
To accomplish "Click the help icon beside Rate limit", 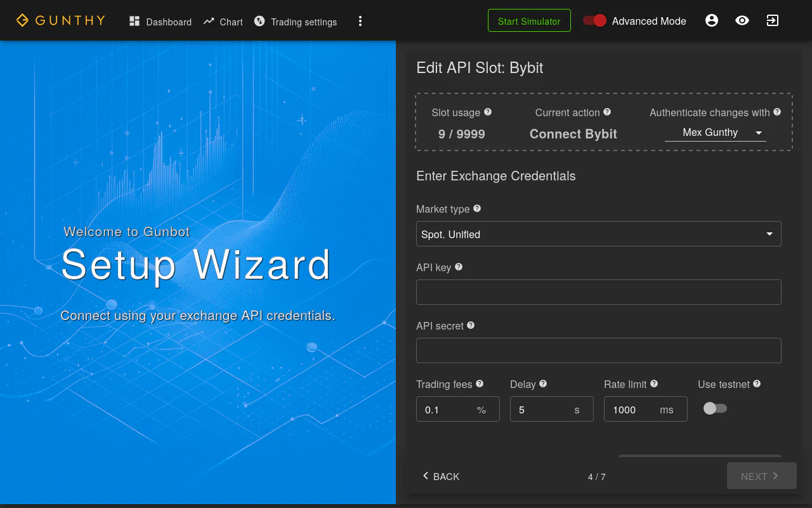I will [x=654, y=384].
